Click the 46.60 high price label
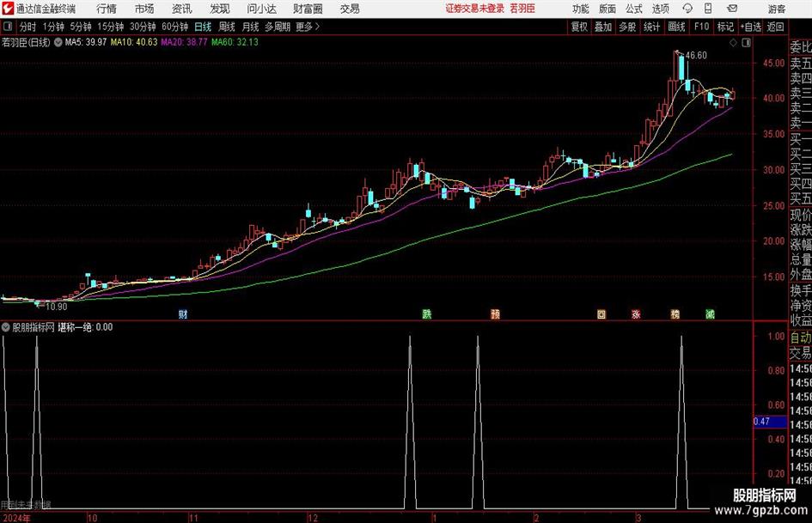The image size is (812, 523). pos(696,56)
